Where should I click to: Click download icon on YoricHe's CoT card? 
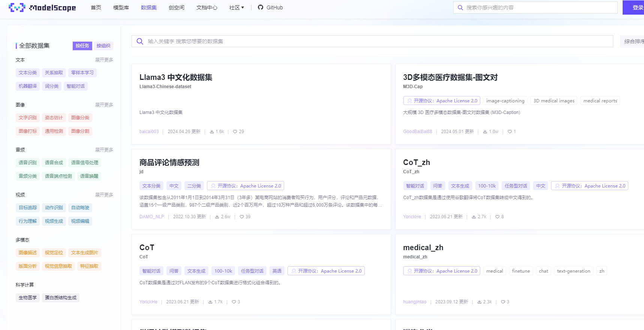tap(210, 302)
